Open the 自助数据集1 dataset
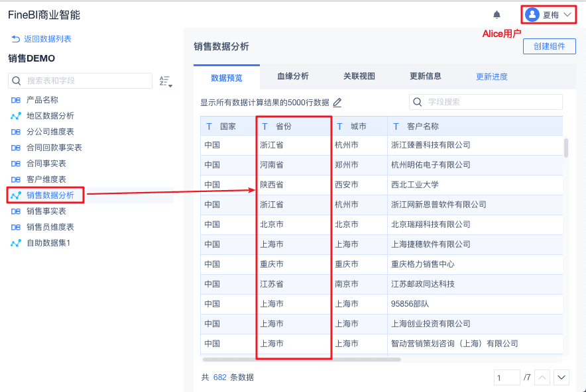This screenshot has width=586, height=392. (x=48, y=243)
